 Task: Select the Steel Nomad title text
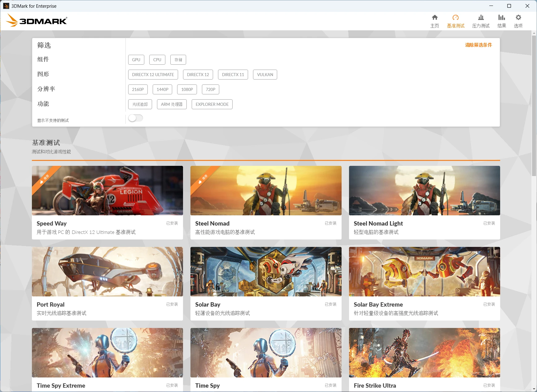212,223
